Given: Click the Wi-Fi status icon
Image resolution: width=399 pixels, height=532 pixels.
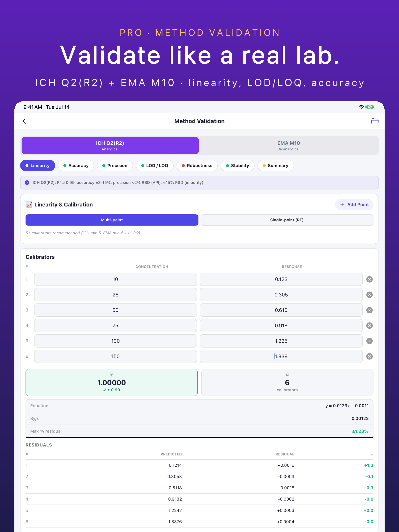Looking at the screenshot, I should point(361,107).
